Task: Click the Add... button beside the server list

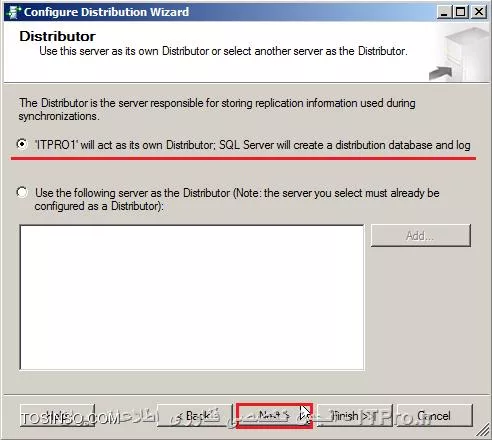Action: [x=421, y=236]
